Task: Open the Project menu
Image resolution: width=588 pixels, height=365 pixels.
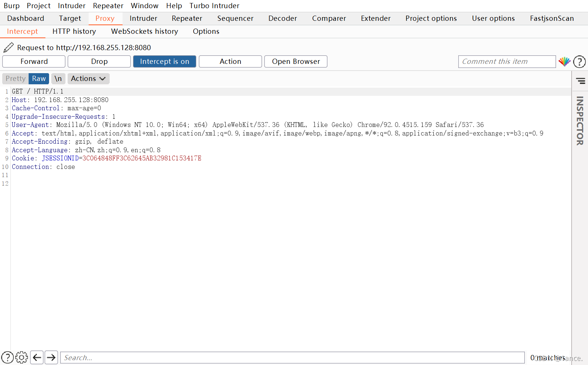Action: (x=39, y=6)
